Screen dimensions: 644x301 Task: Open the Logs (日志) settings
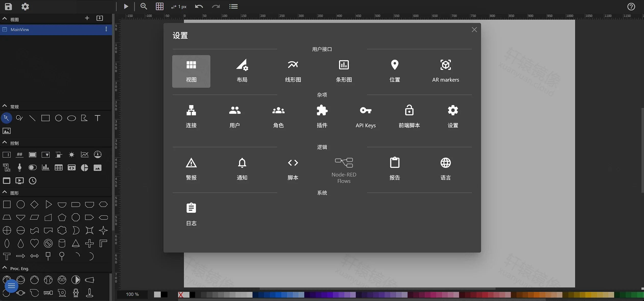(191, 215)
